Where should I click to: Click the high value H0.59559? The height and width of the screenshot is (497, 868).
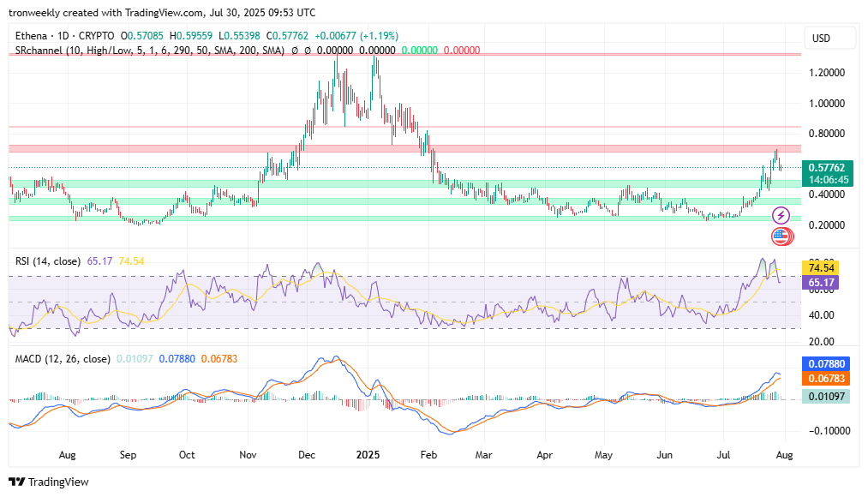(191, 36)
